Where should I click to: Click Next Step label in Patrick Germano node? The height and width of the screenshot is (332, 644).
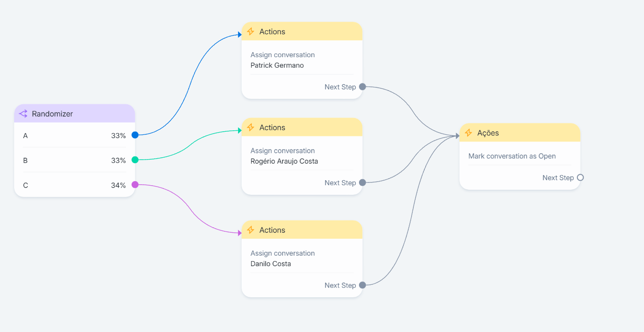click(x=340, y=87)
